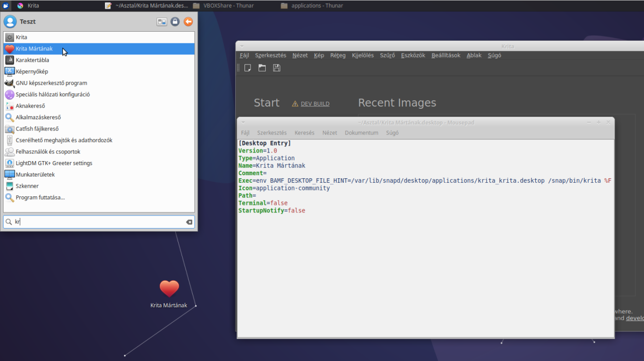Clear the search field with the x icon
This screenshot has height=361, width=644.
[189, 222]
